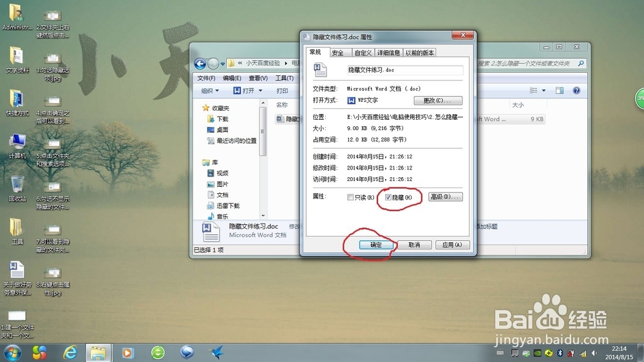Click the Explorer help question icon

tap(576, 90)
